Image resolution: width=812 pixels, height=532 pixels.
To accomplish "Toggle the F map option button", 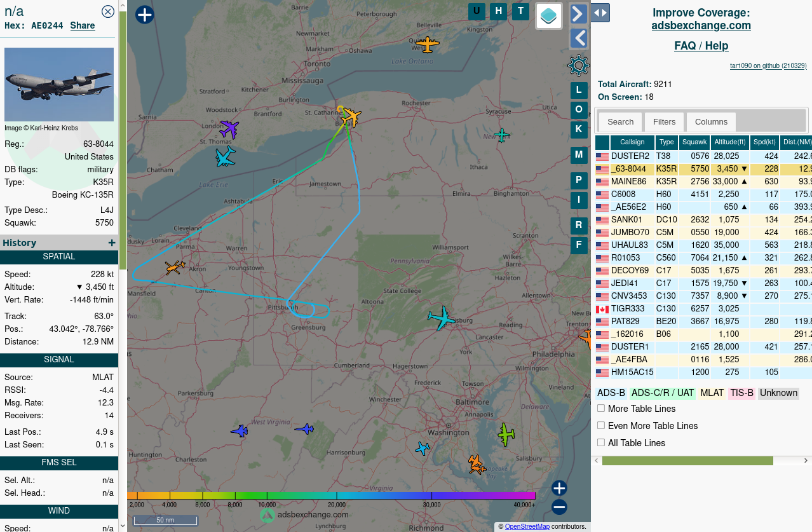I will coord(579,245).
